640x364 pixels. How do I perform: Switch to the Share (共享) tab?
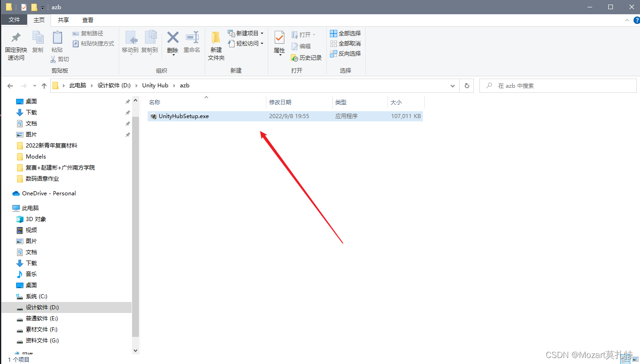coord(63,20)
